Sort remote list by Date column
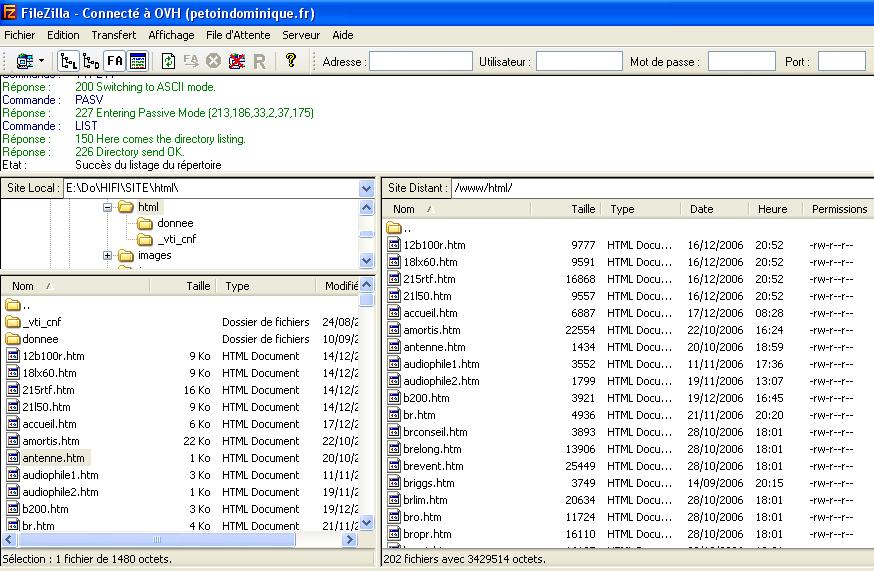The width and height of the screenshot is (874, 571). [x=715, y=209]
